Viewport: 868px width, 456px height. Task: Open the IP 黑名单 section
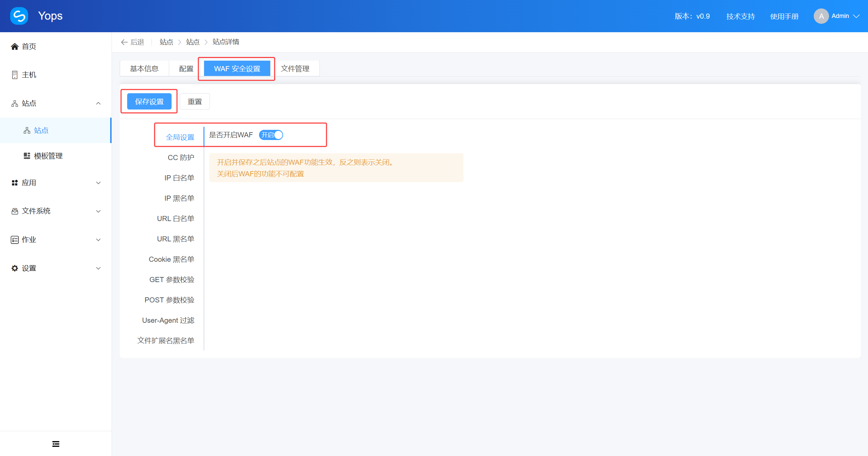179,198
